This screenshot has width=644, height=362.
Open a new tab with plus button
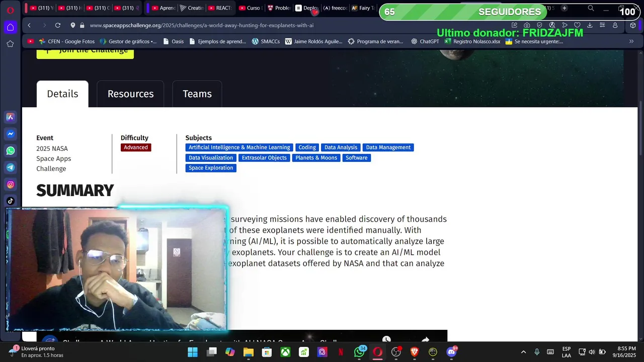coord(564,8)
